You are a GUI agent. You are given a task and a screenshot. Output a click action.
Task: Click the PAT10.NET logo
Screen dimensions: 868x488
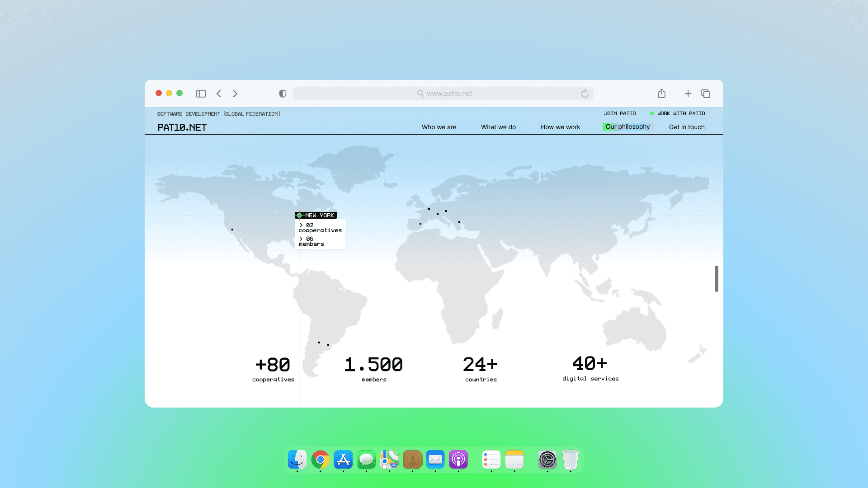point(182,127)
